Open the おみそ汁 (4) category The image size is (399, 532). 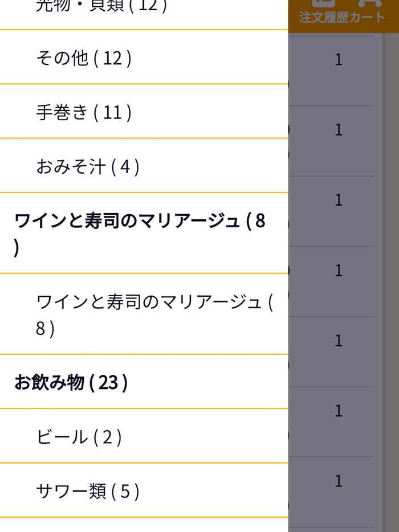(87, 166)
